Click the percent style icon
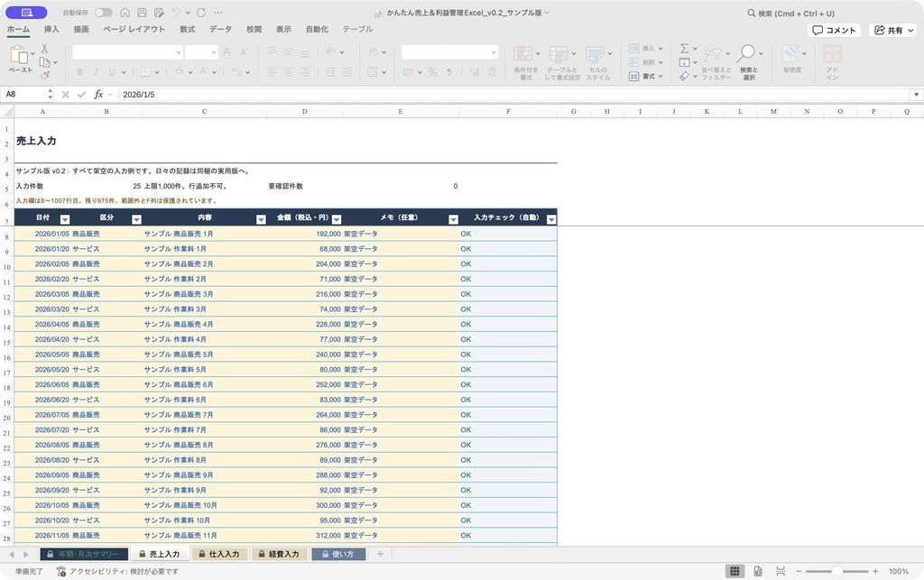 (432, 72)
